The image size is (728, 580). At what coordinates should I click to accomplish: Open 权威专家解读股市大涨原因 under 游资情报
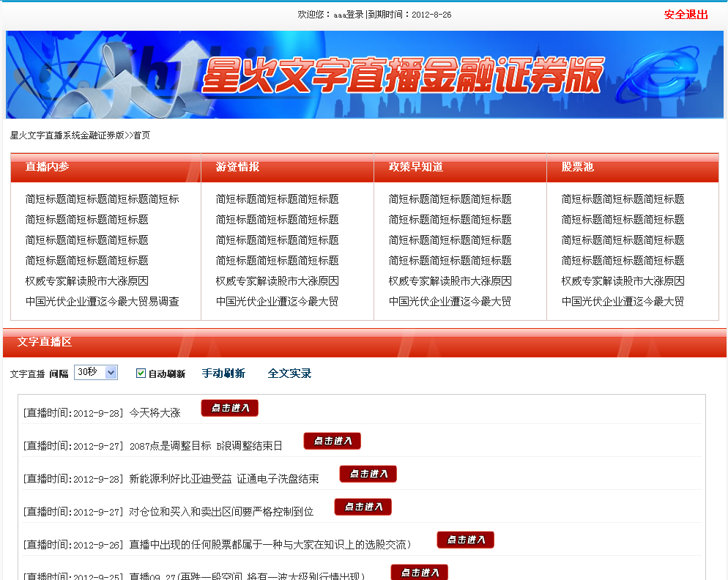pyautogui.click(x=277, y=281)
